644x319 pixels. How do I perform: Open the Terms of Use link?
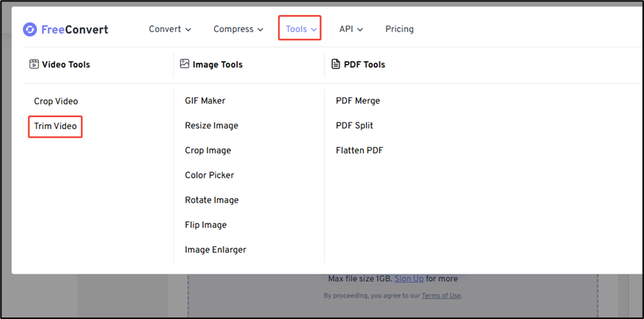[441, 295]
